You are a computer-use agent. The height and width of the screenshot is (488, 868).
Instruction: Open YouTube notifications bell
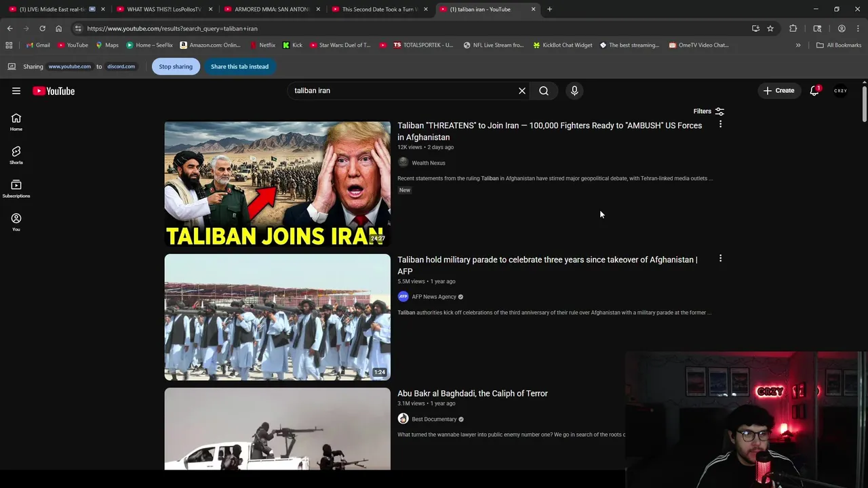click(x=814, y=91)
